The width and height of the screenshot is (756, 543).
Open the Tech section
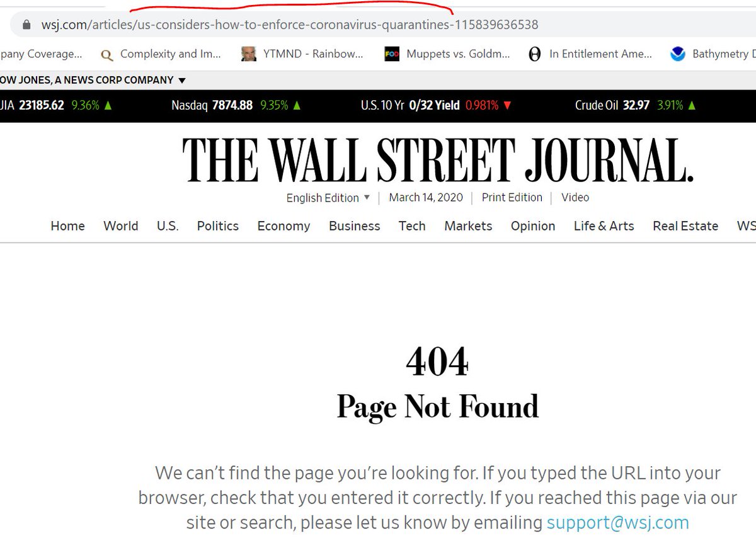pos(412,226)
